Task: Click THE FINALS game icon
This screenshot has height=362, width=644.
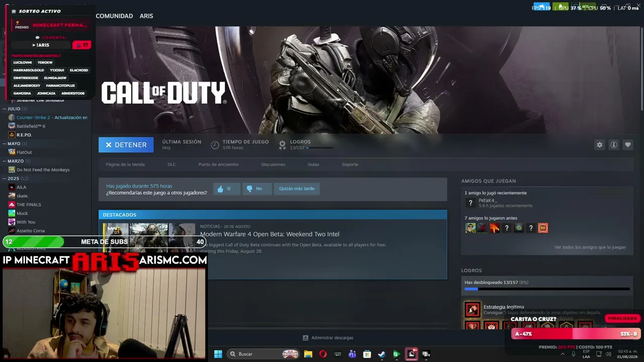Action: coord(12,205)
